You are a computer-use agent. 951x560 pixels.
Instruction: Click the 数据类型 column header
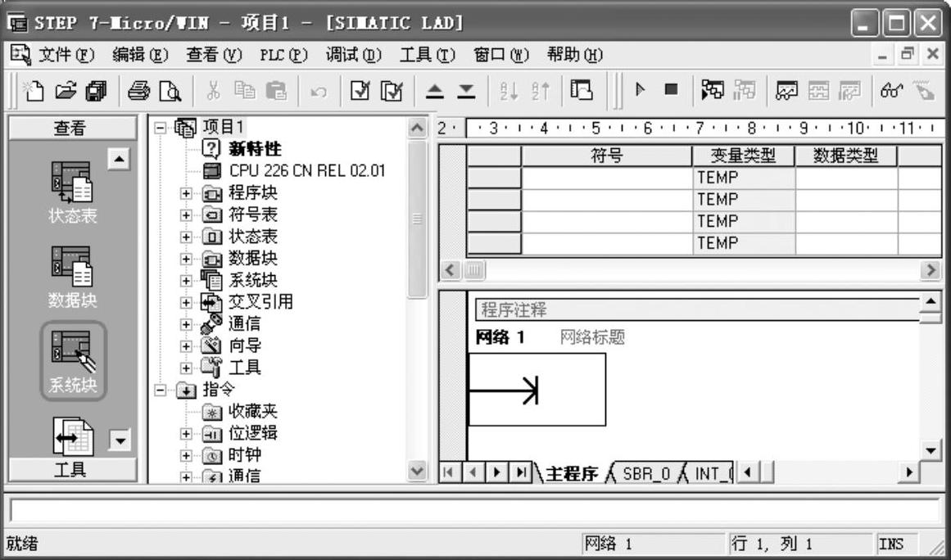(846, 156)
